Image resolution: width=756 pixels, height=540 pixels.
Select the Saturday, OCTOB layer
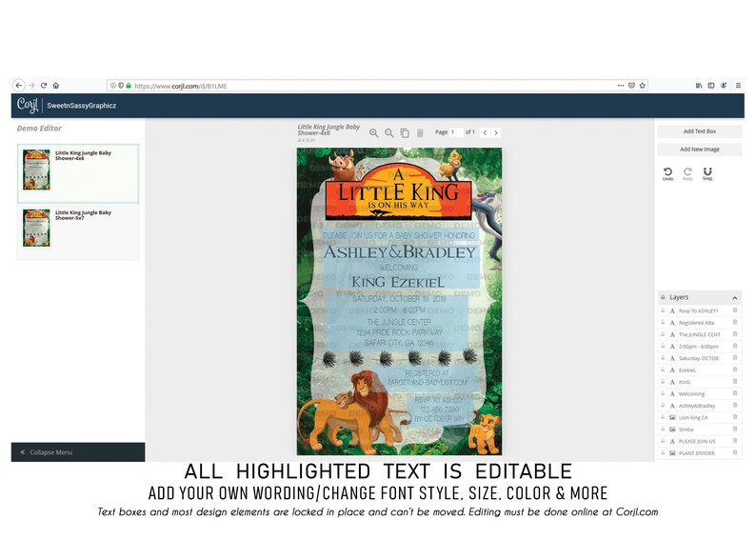tap(700, 358)
